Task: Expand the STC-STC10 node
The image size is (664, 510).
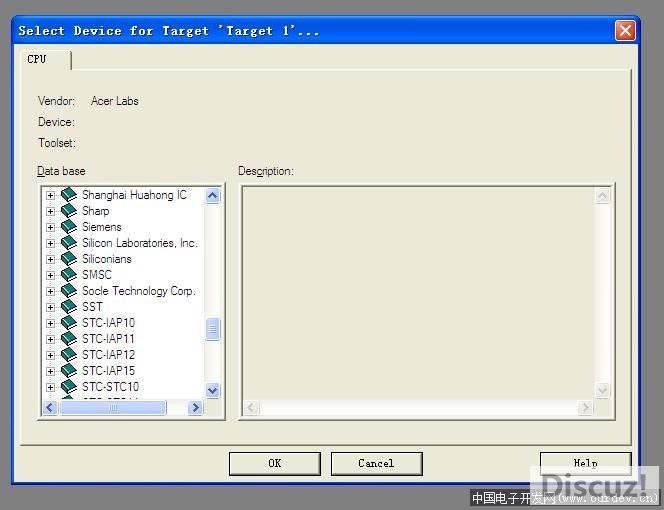Action: 50,387
